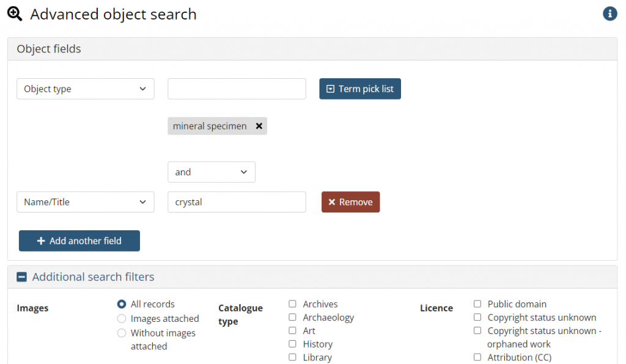Tick the History catalogue checkbox

[x=293, y=344]
